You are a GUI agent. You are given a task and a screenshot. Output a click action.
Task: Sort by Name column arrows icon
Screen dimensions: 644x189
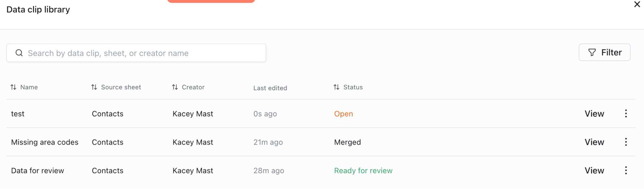pyautogui.click(x=13, y=87)
